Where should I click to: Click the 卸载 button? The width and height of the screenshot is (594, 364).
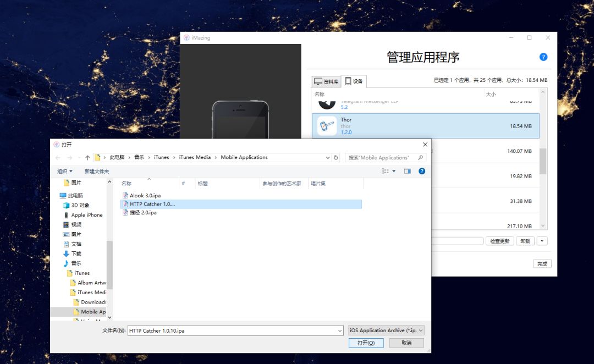tap(525, 241)
